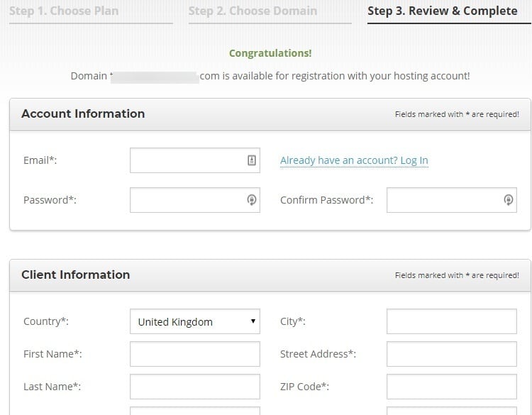Click the green 'Congratulations!' text

[270, 53]
